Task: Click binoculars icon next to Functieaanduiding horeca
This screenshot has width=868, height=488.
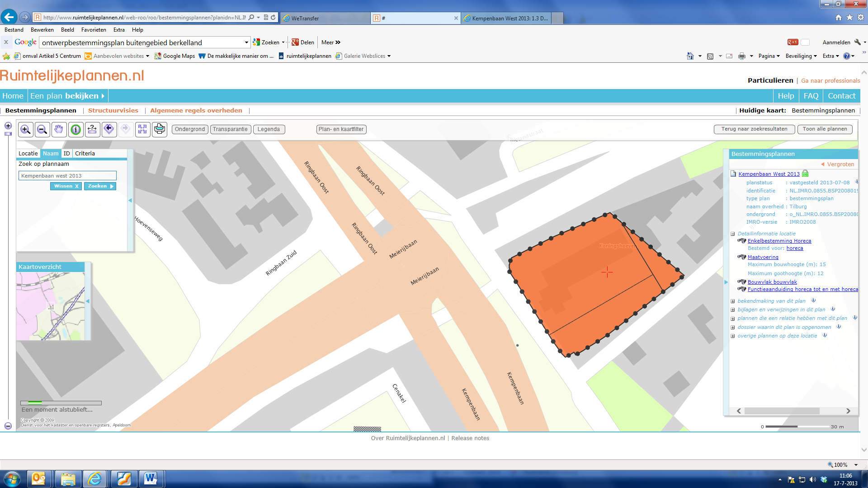Action: [x=742, y=289]
